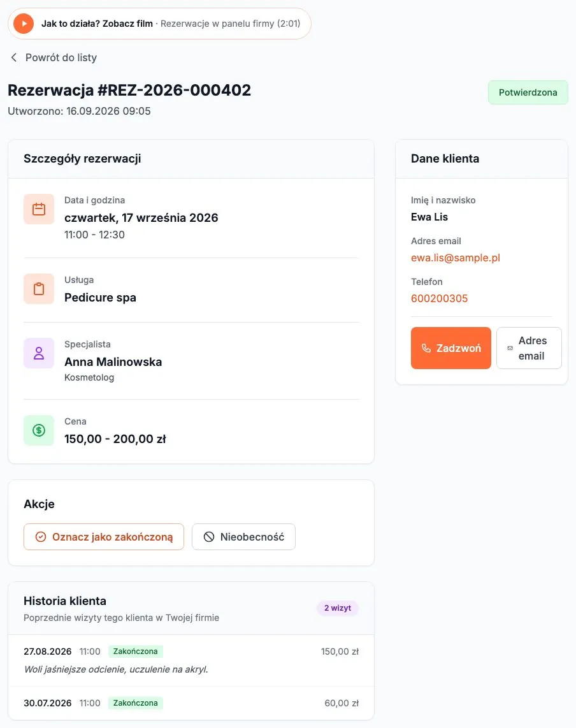Mark the booking with Oznacz jako zakończoną

coord(104,537)
